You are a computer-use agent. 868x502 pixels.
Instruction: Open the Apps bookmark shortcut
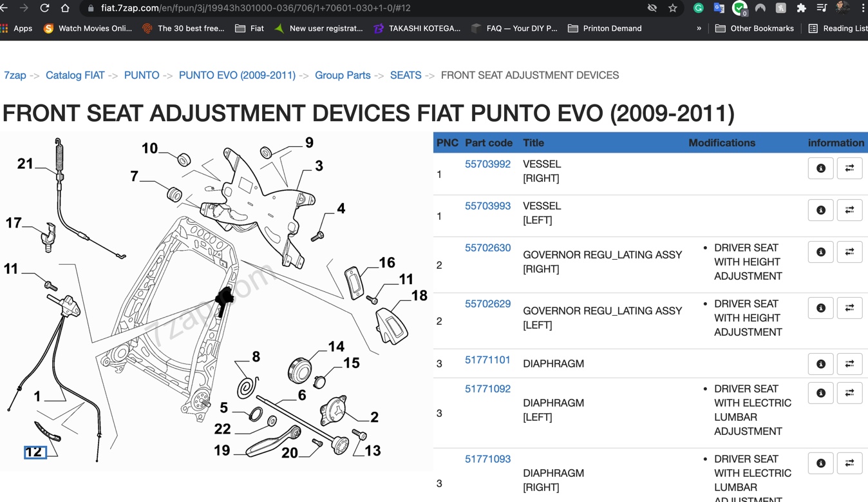[17, 28]
